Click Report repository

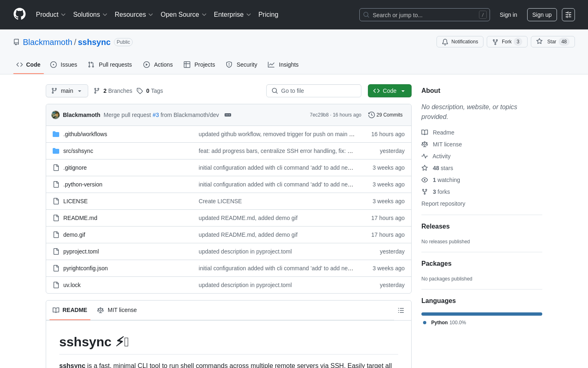click(x=443, y=204)
